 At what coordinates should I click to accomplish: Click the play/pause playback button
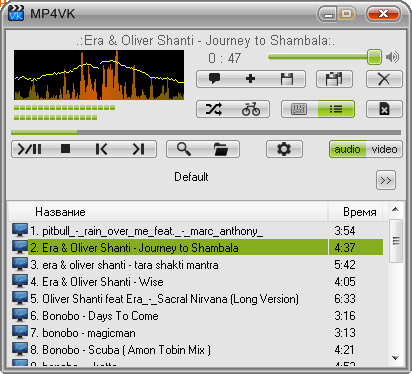pyautogui.click(x=30, y=149)
